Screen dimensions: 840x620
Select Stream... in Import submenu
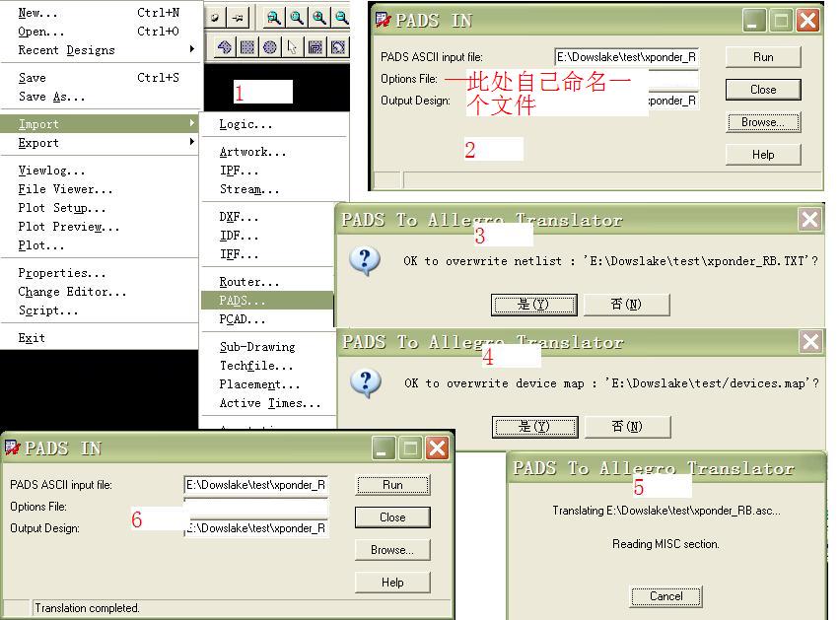pyautogui.click(x=275, y=189)
